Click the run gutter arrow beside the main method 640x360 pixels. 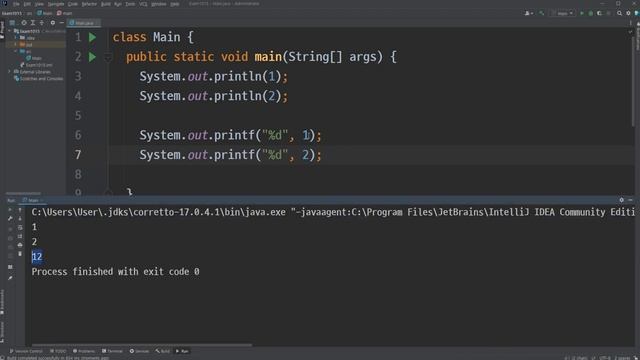93,57
